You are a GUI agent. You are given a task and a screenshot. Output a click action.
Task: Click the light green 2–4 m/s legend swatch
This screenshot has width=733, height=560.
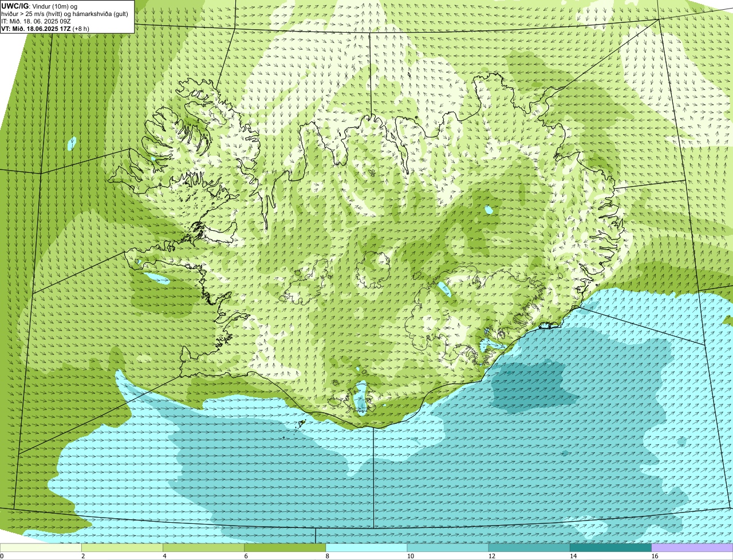(x=122, y=548)
